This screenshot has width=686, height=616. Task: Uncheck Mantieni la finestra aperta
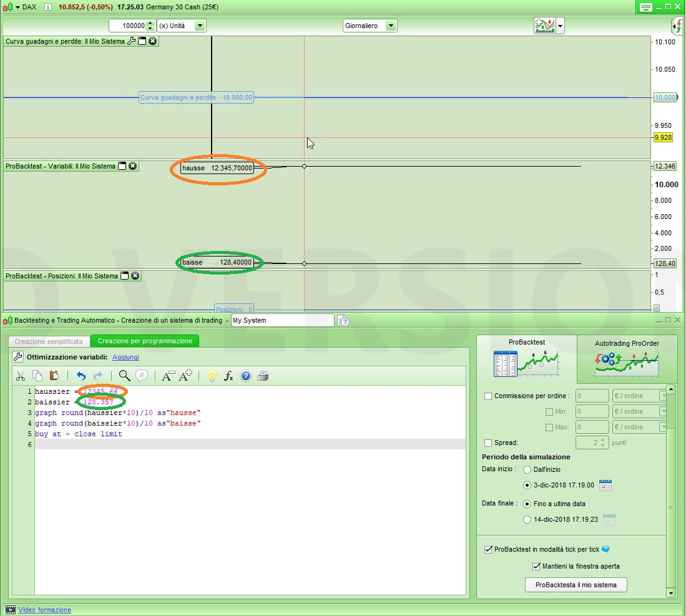[536, 566]
